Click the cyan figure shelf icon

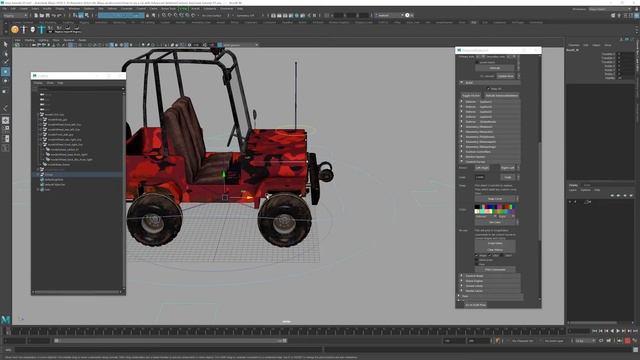tap(41, 29)
